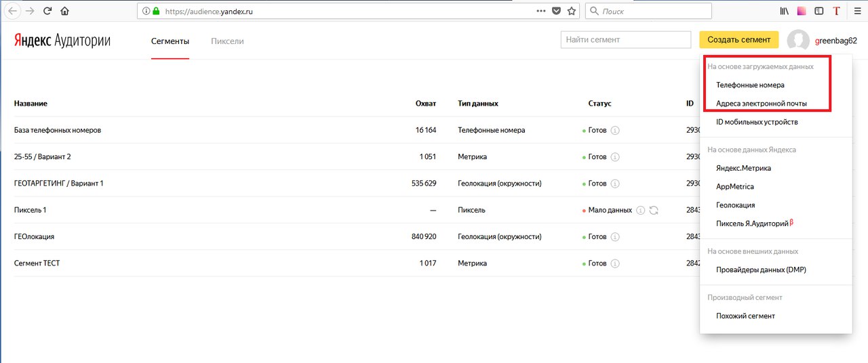The width and height of the screenshot is (868, 363).
Task: Click the Найти сегмент search field
Action: tap(625, 40)
